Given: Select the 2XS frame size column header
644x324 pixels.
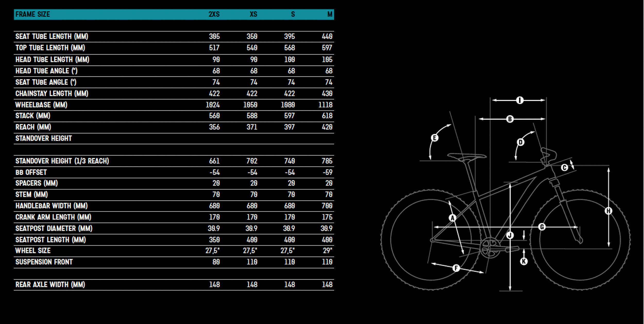Looking at the screenshot, I should point(214,14).
